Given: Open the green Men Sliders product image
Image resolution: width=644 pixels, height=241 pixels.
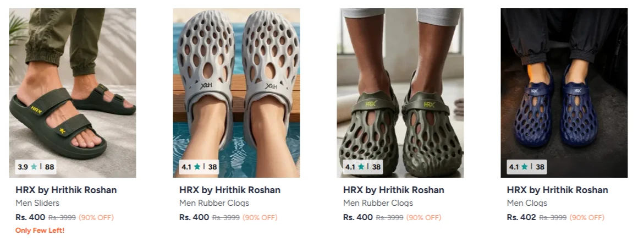Looking at the screenshot, I should tap(72, 93).
